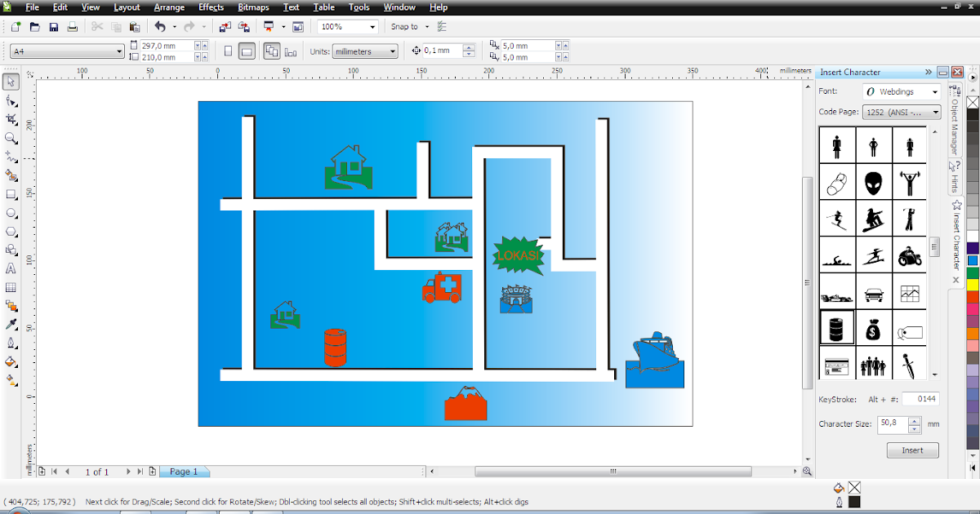Click the add page button near page navigation

(x=152, y=471)
